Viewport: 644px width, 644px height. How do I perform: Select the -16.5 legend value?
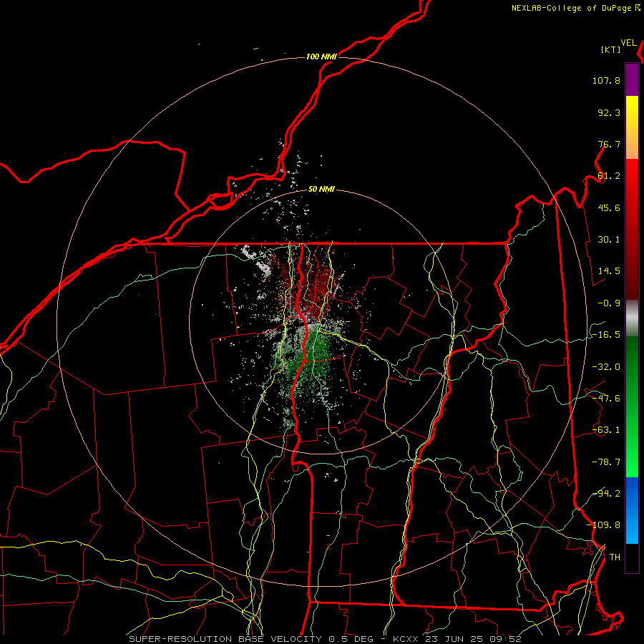(x=606, y=335)
